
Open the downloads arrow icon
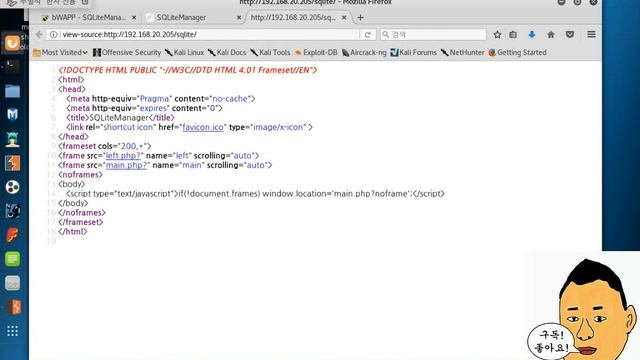tap(532, 35)
